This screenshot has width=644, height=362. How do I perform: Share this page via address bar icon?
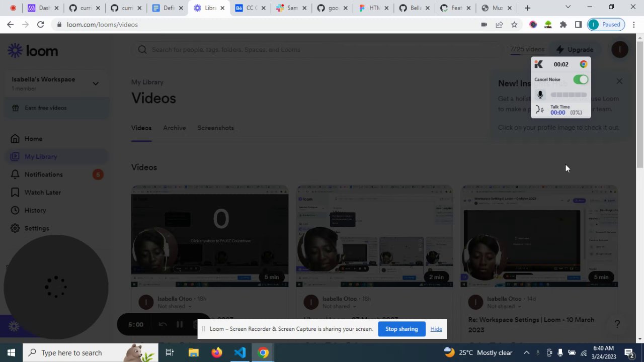click(x=499, y=25)
